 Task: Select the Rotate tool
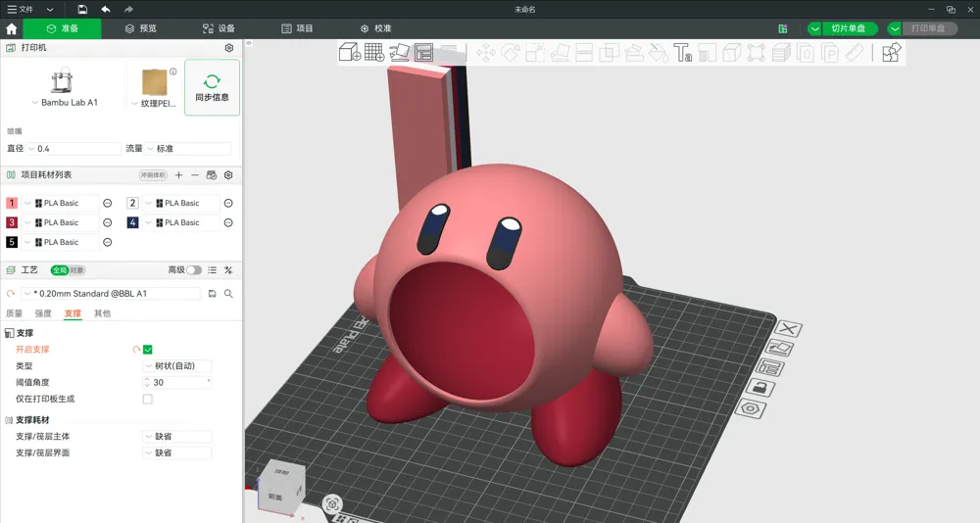[511, 53]
